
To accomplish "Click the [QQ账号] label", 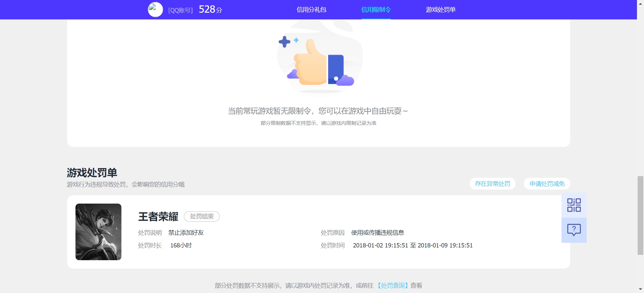I will point(180,10).
